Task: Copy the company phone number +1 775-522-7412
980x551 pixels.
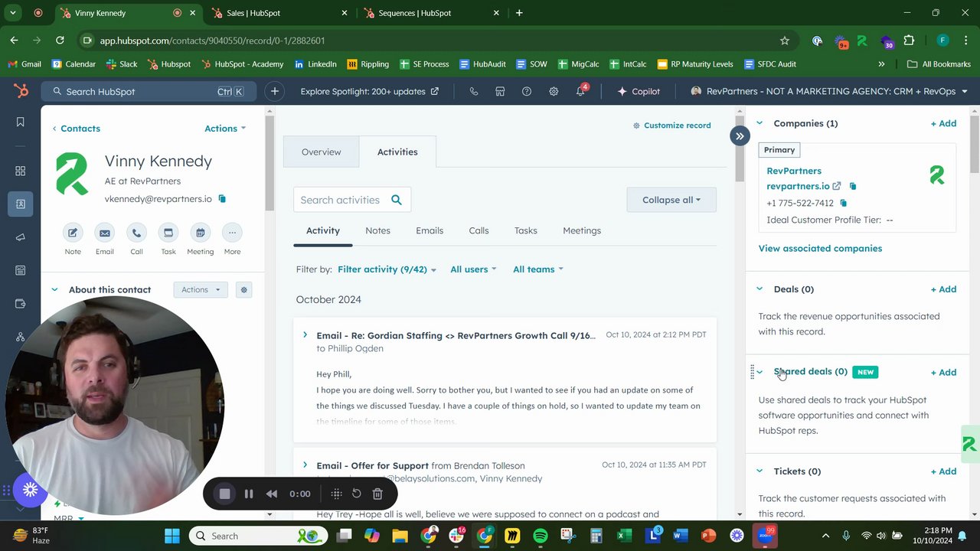Action: [x=843, y=203]
